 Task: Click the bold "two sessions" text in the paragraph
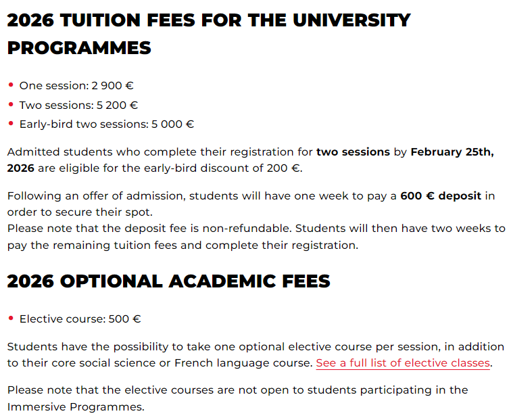tap(353, 151)
